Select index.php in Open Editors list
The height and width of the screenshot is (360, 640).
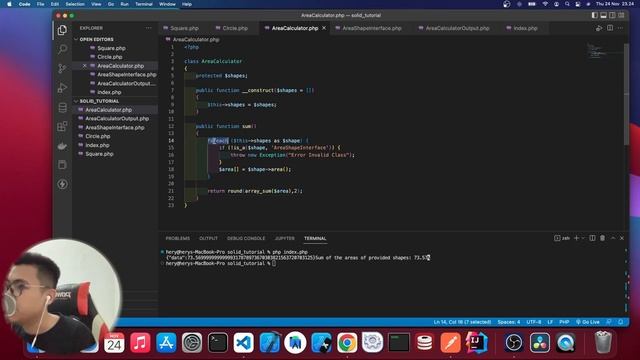109,92
